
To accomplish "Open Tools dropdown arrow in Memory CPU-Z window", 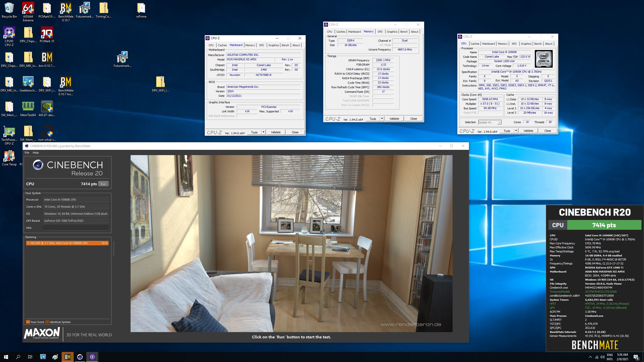I will 382,119.
